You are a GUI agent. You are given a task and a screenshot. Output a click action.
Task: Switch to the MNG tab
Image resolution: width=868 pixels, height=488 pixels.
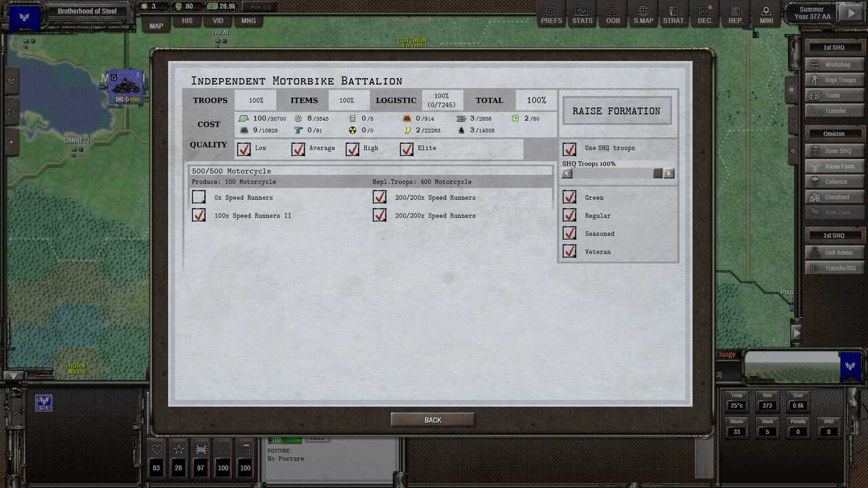[249, 21]
